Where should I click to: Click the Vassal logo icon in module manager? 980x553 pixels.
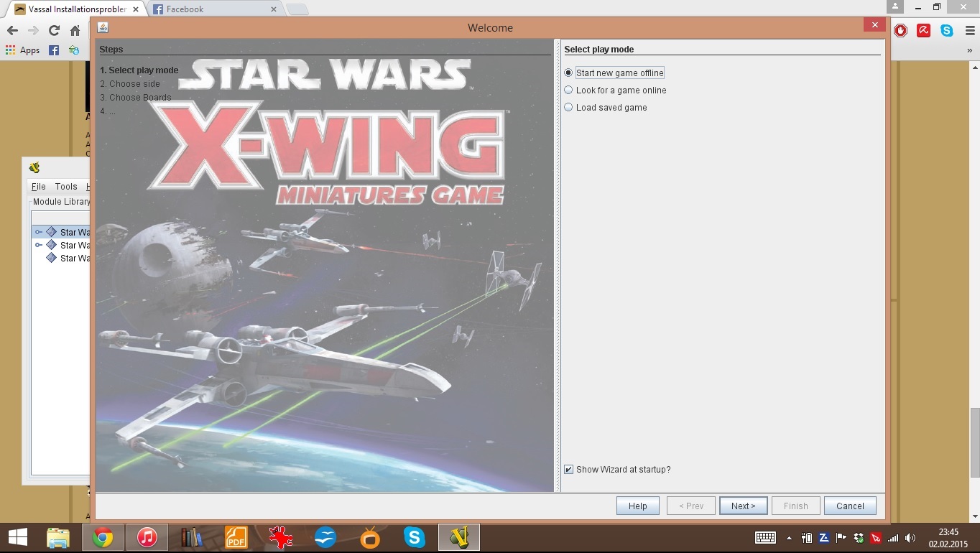point(34,168)
